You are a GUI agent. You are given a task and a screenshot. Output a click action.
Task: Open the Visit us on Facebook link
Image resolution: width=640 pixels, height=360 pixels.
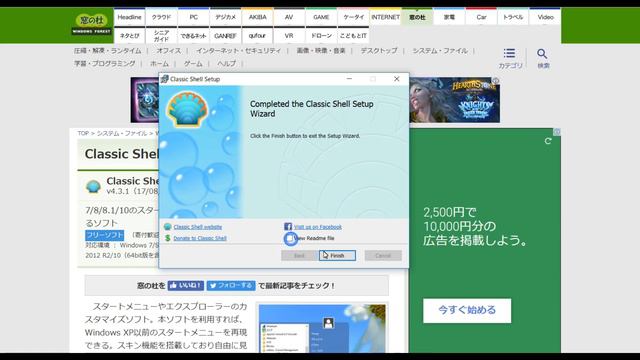tap(318, 227)
